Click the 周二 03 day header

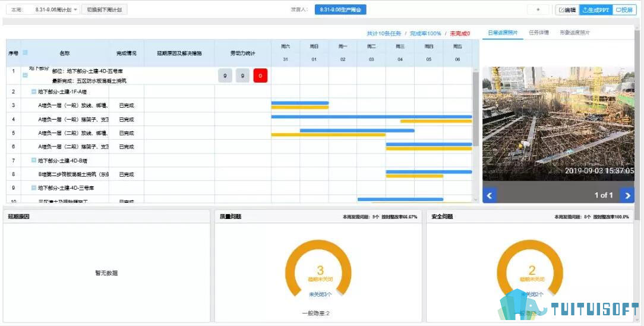pyautogui.click(x=371, y=53)
